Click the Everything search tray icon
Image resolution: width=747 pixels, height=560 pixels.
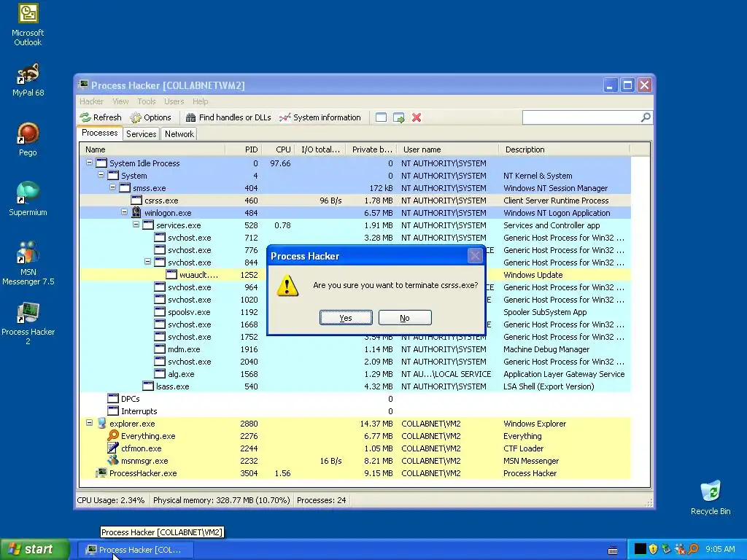pos(693,549)
